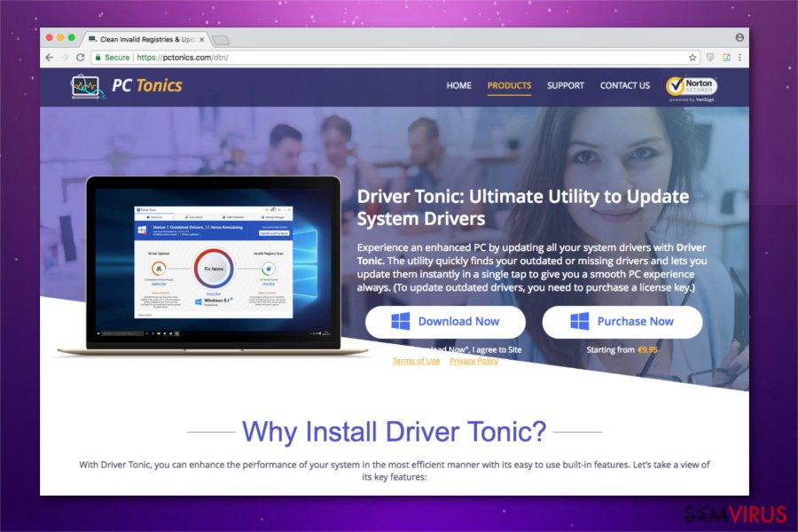Open the Privacy Policy link

coord(473,361)
